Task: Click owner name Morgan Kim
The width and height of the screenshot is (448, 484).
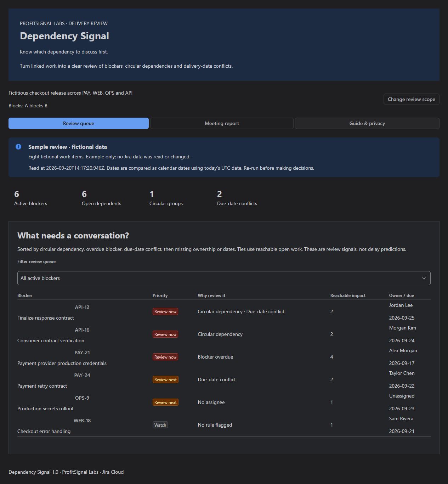Action: coord(403,328)
